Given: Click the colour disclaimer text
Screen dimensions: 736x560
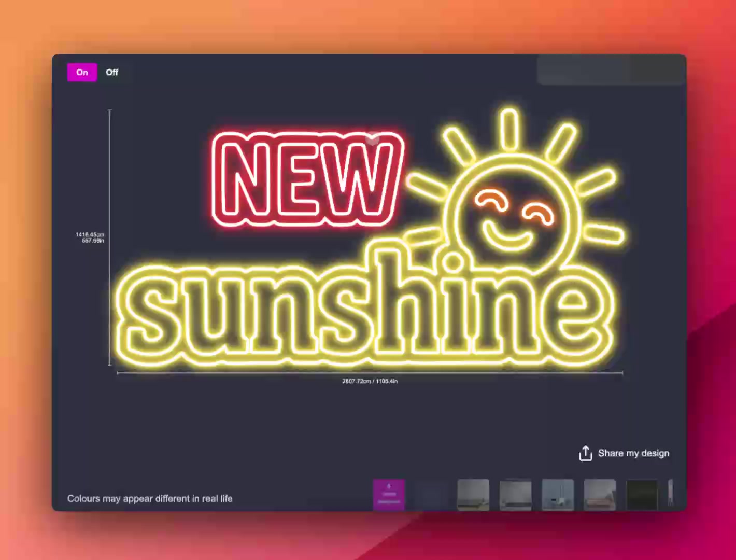Looking at the screenshot, I should click(150, 498).
